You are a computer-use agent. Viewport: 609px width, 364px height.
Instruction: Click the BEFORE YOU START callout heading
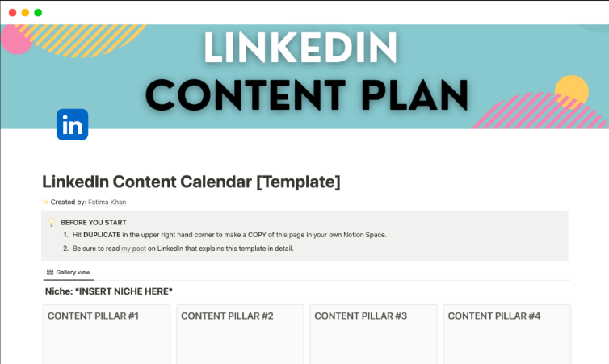(93, 223)
